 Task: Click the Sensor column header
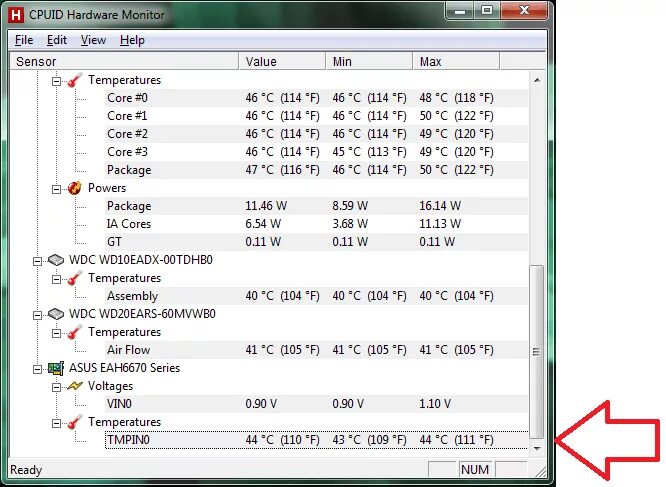pyautogui.click(x=124, y=62)
